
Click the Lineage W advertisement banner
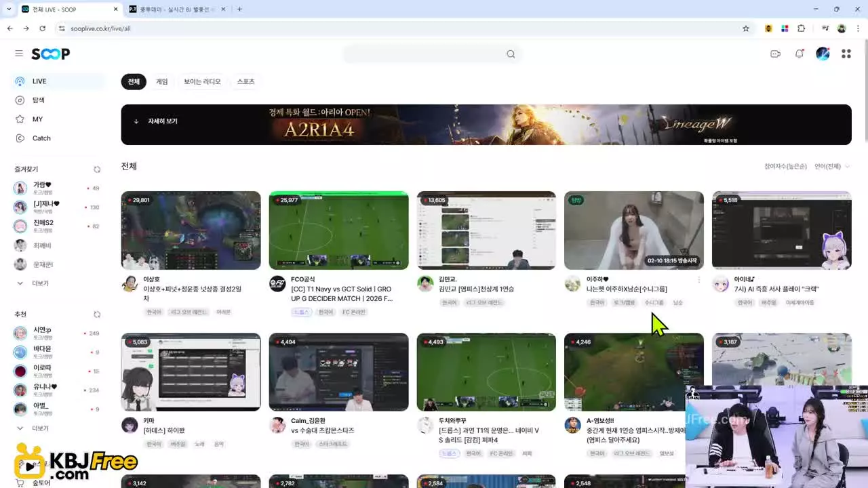(486, 125)
